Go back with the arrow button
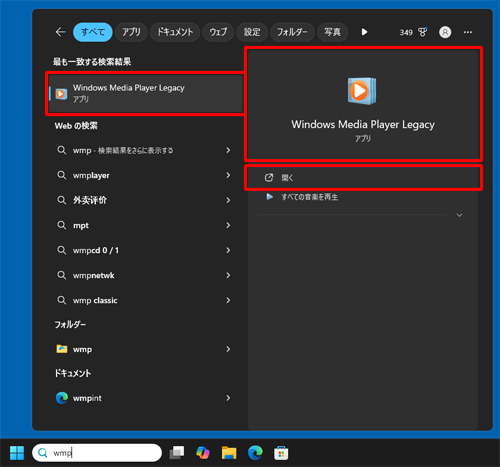Screen dimensions: 500x467 [x=60, y=32]
